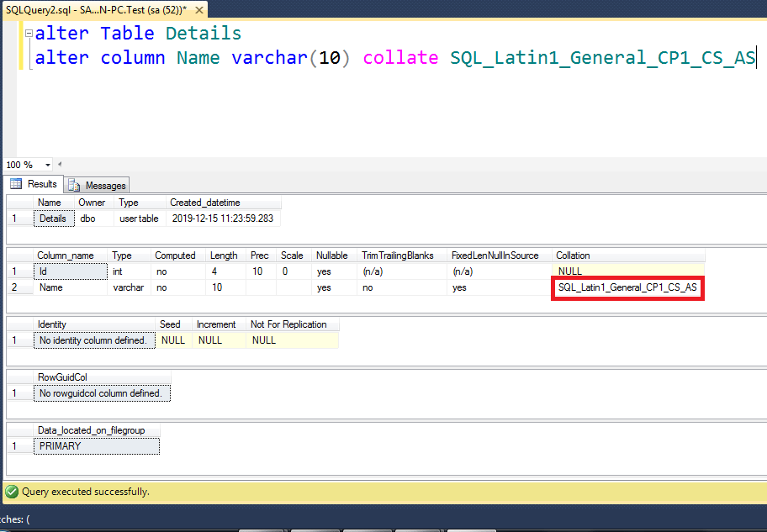767x532 pixels.
Task: Select the 'No rowguidcol column defined' cell
Action: coord(101,392)
